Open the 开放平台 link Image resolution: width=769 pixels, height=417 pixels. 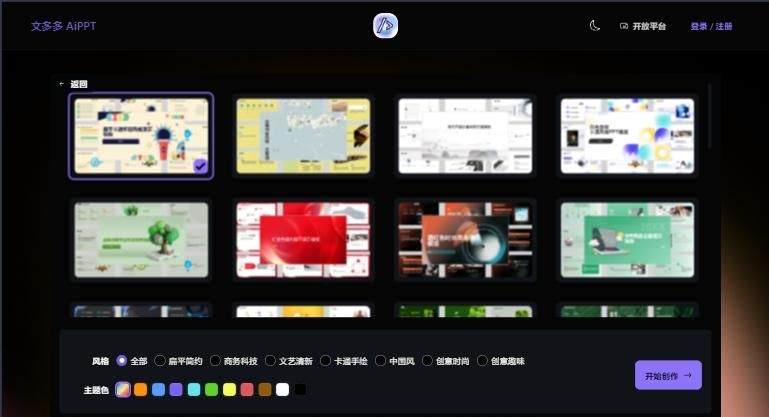point(643,26)
